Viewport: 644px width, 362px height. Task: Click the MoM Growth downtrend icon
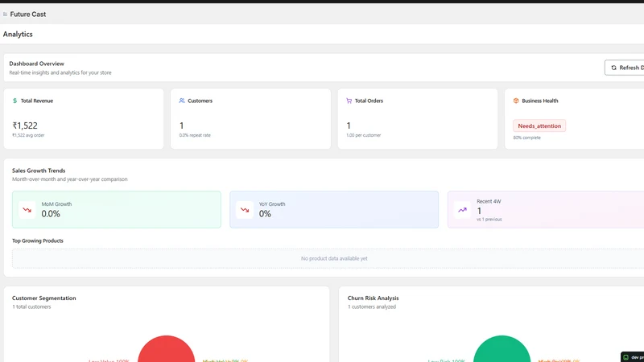click(x=27, y=210)
